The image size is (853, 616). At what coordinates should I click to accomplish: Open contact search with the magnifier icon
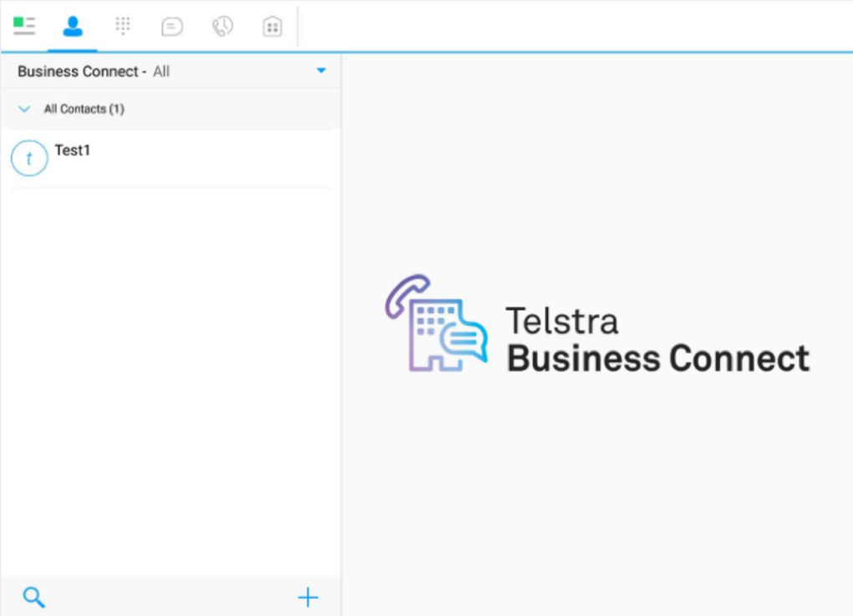33,597
